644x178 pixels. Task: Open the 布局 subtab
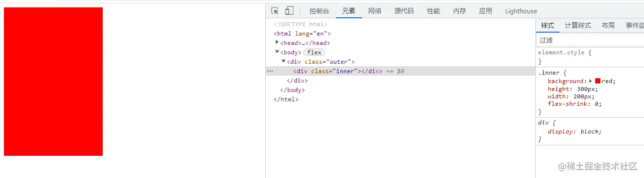click(x=608, y=26)
